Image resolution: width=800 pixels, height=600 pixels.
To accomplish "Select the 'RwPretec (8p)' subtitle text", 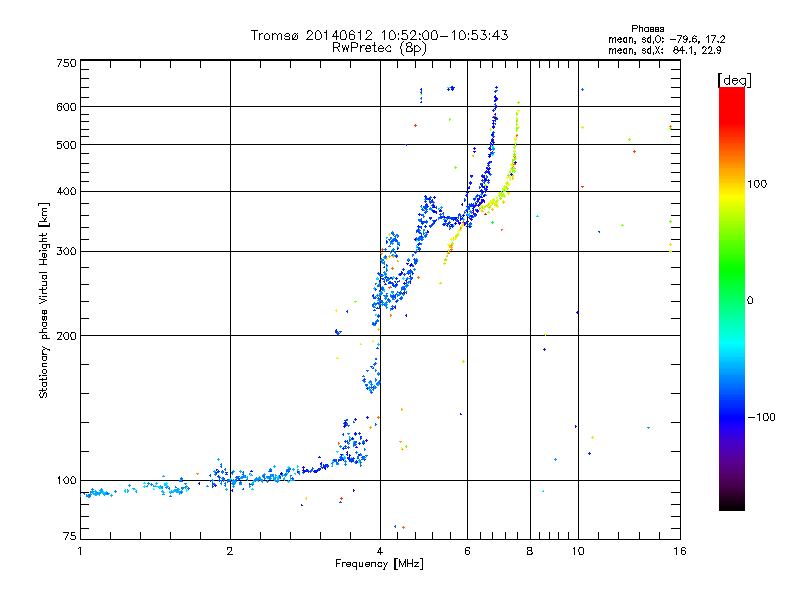I will coord(379,48).
